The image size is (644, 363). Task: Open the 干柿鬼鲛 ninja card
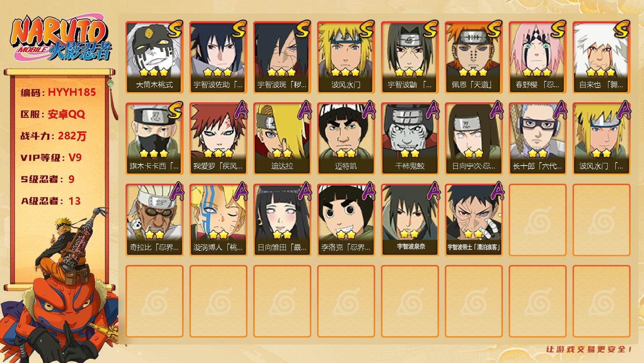tap(410, 139)
